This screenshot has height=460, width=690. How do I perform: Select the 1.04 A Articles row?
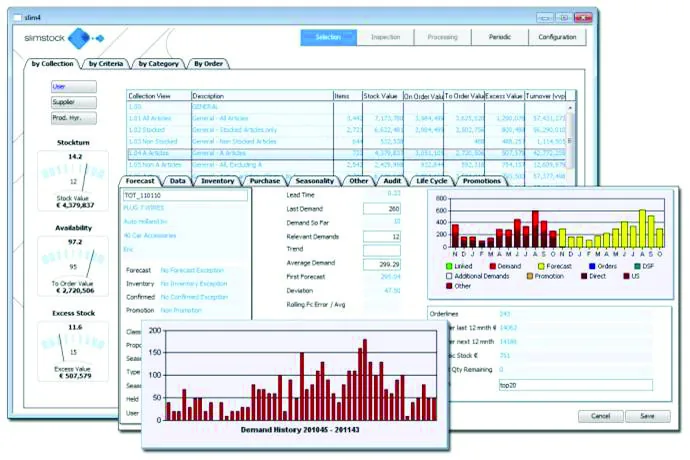point(347,153)
